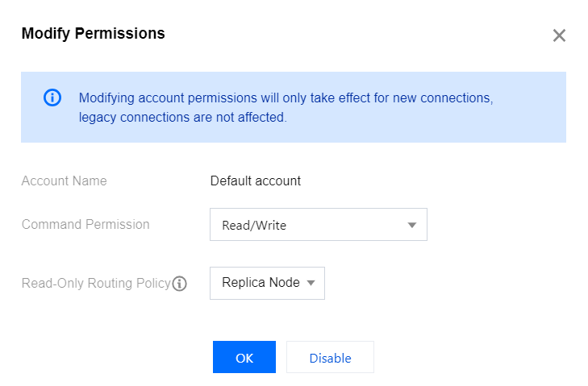The width and height of the screenshot is (588, 386).
Task: Click the info icon beside Read-Only Routing Policy
Action: coord(179,284)
